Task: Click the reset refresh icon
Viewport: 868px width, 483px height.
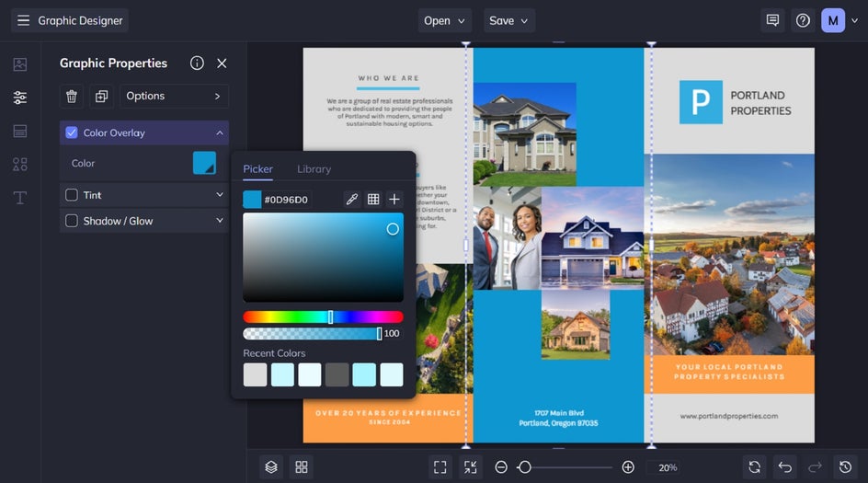Action: [755, 467]
